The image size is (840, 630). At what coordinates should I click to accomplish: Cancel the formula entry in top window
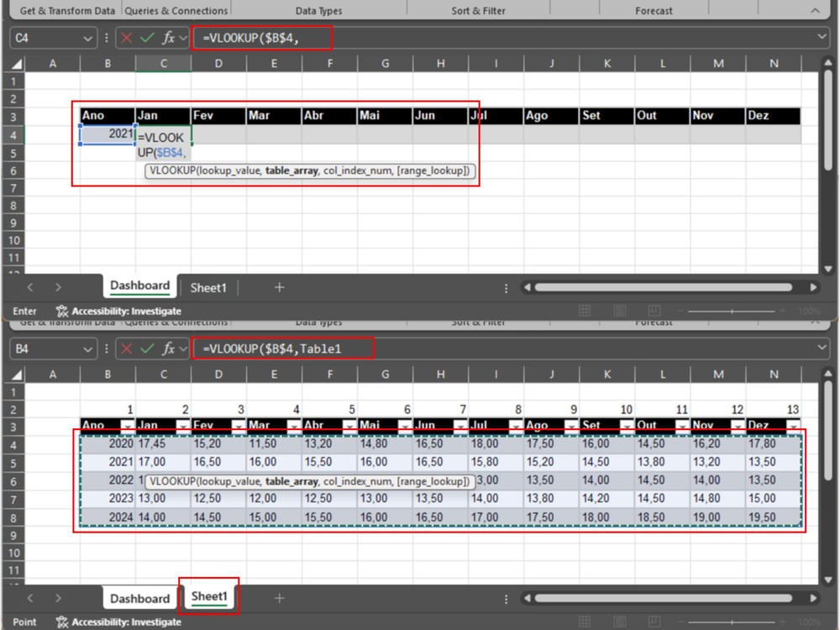coord(127,38)
